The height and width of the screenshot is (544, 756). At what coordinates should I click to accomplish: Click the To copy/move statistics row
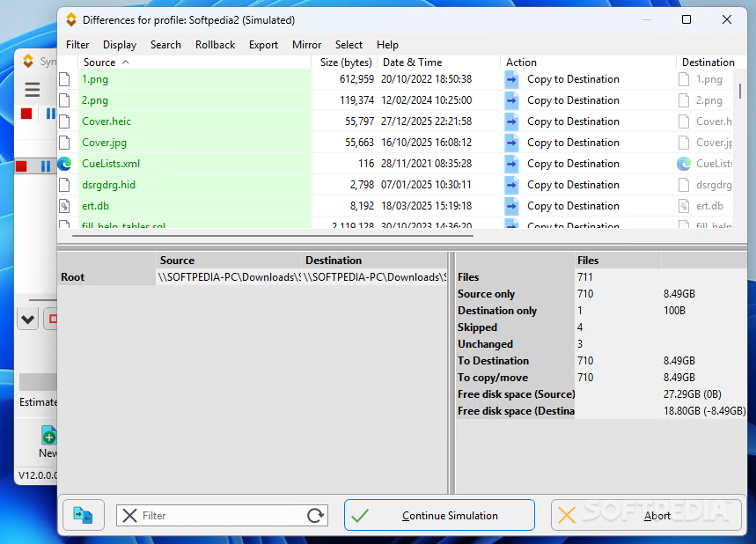[601, 378]
